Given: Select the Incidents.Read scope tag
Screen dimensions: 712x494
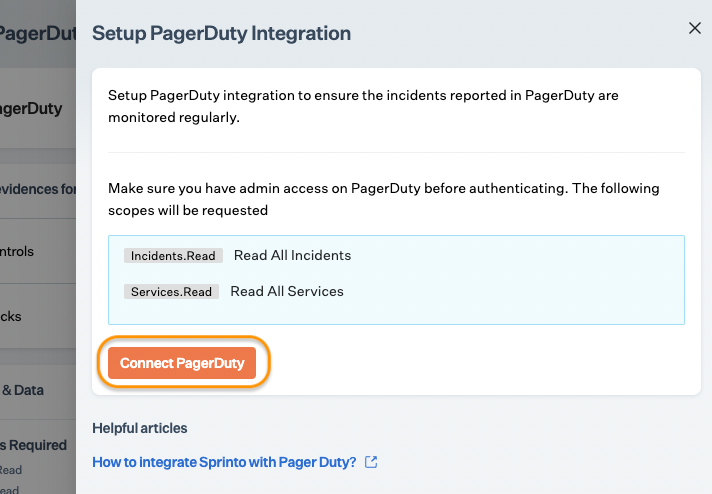Looking at the screenshot, I should [x=173, y=256].
